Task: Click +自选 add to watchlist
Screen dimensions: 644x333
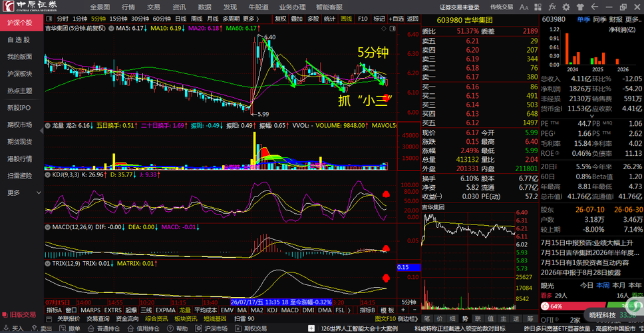Action: click(x=396, y=19)
